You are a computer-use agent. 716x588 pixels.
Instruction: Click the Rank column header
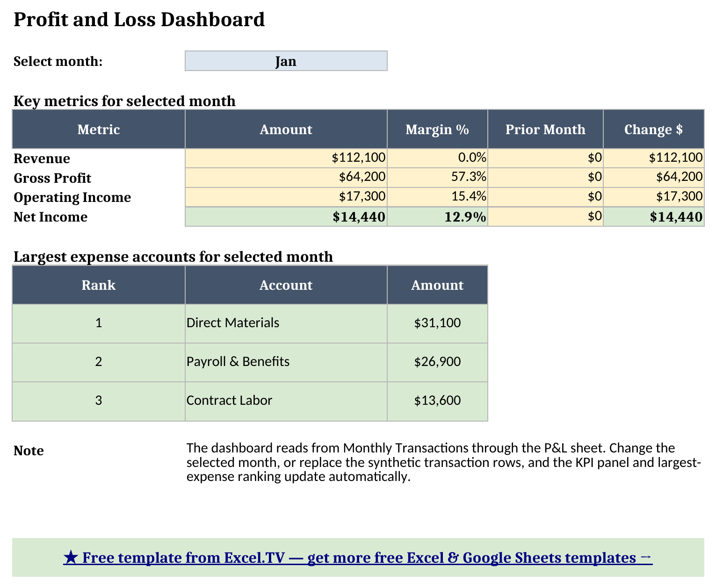coord(99,285)
